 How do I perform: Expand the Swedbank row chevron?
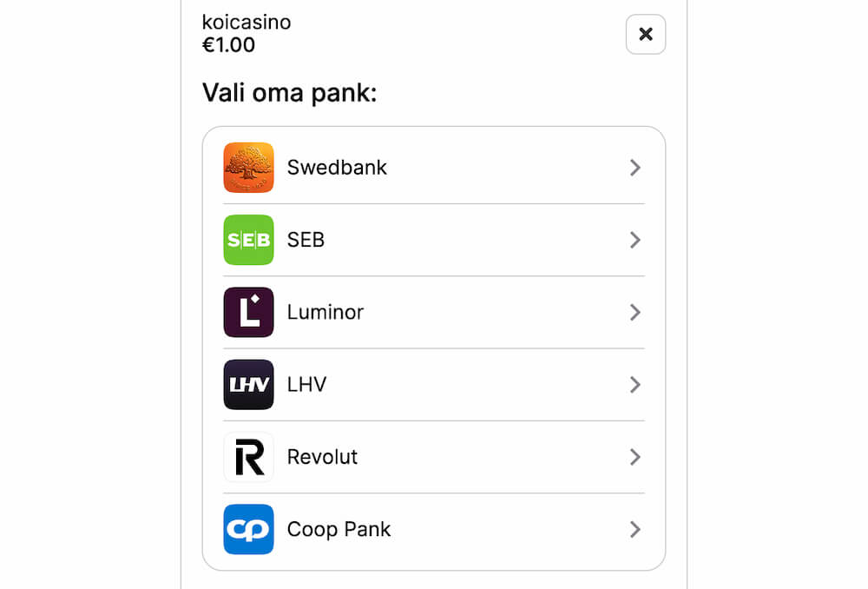tap(635, 168)
